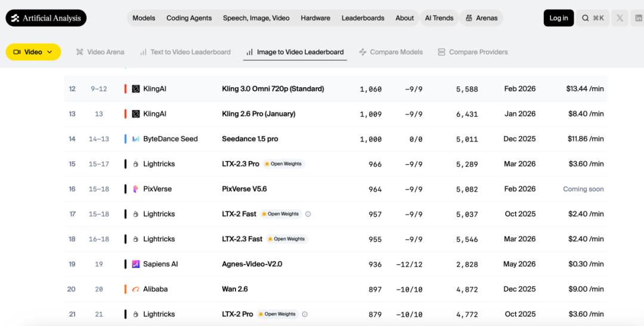Image resolution: width=644 pixels, height=326 pixels.
Task: Click the rank range '14–13'
Action: point(99,139)
